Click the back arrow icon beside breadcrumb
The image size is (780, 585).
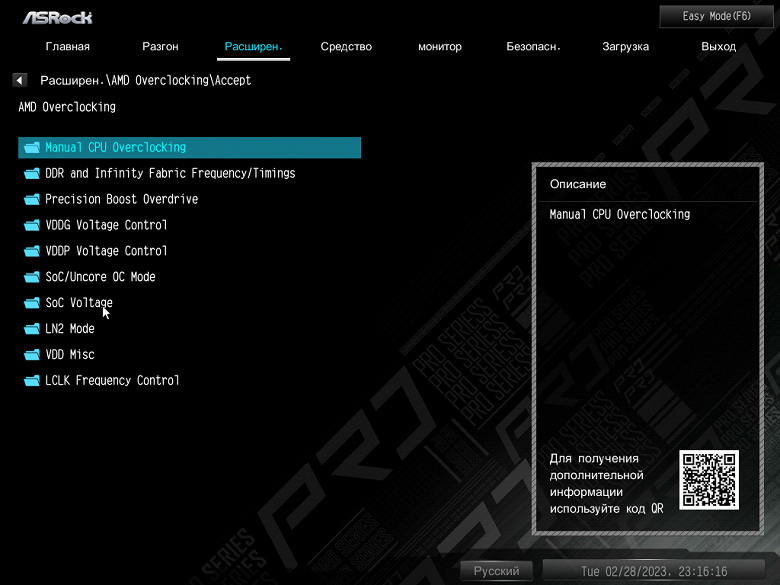pos(19,80)
